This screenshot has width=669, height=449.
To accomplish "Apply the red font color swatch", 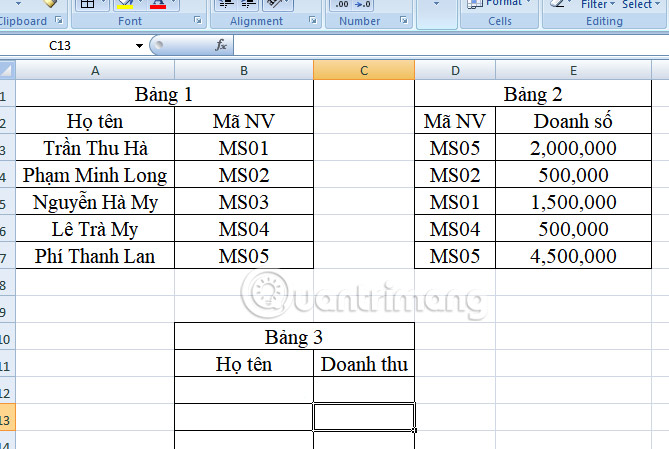I will pyautogui.click(x=158, y=5).
